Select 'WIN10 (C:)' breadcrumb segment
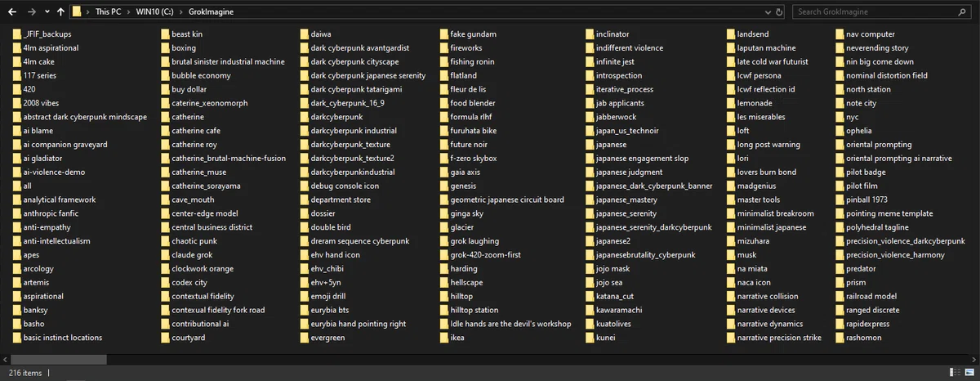 (155, 12)
